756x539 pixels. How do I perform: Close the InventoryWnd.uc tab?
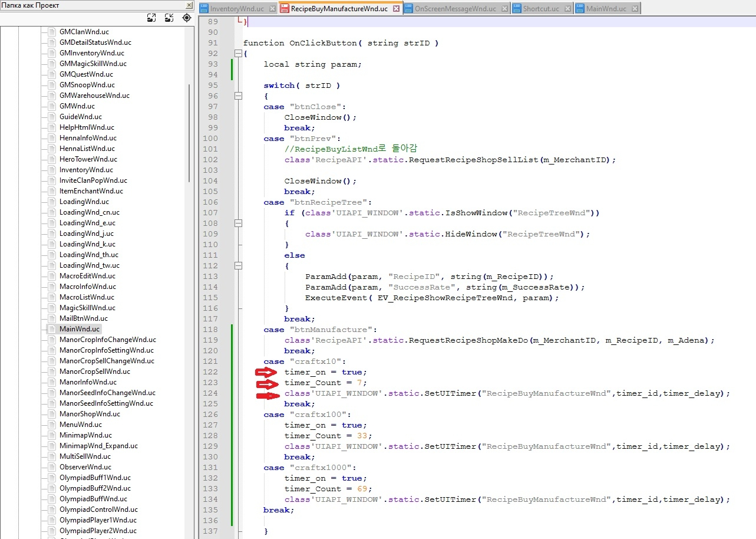pyautogui.click(x=272, y=9)
